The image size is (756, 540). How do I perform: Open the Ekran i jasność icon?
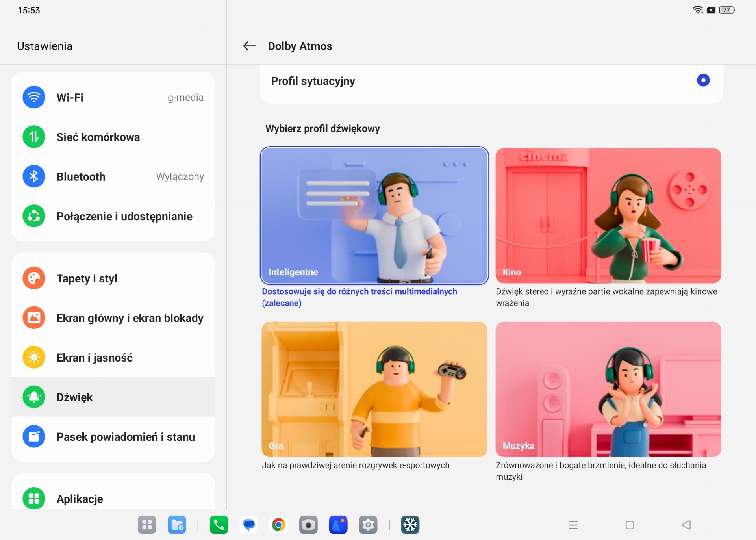click(x=34, y=357)
